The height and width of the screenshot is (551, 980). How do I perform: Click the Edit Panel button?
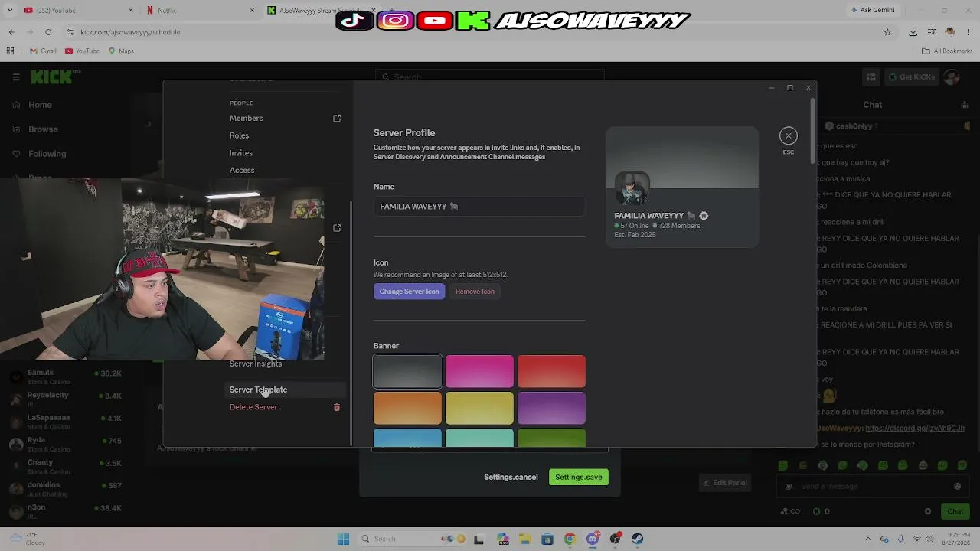[724, 482]
